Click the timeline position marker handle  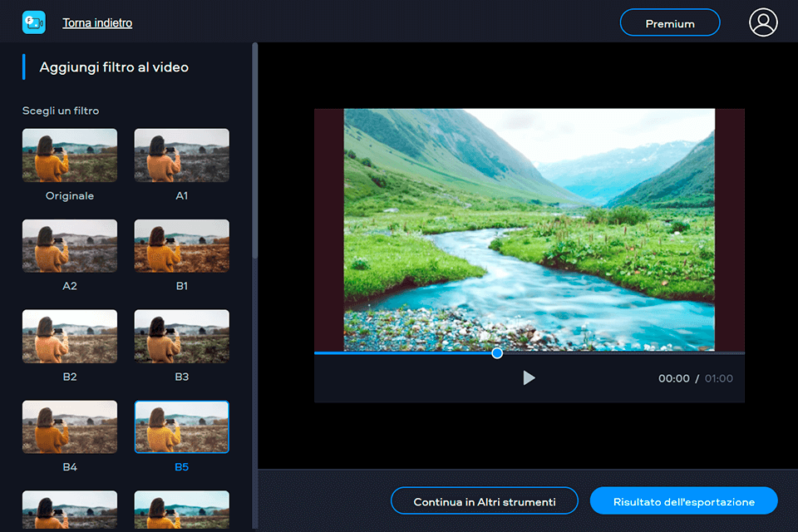click(x=497, y=352)
